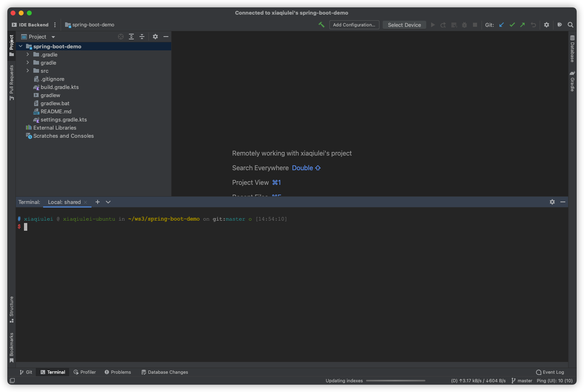Click Git Update Project blue arrow
The image size is (584, 392).
tap(501, 25)
